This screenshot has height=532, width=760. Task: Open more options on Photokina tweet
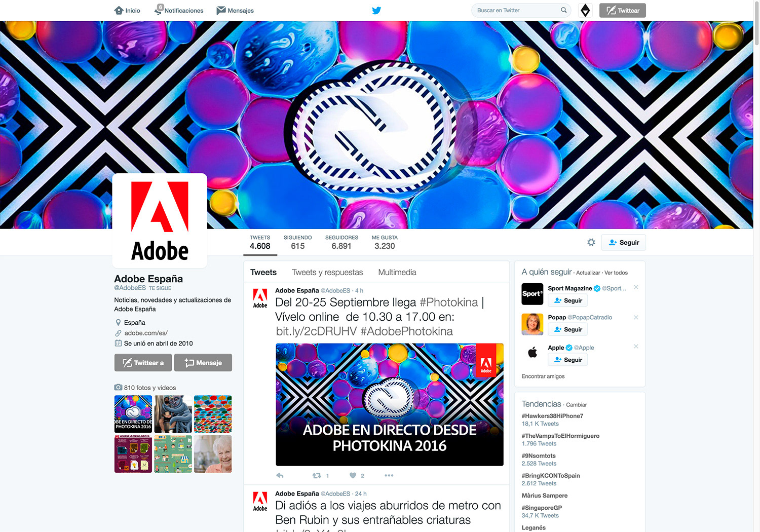(x=389, y=475)
